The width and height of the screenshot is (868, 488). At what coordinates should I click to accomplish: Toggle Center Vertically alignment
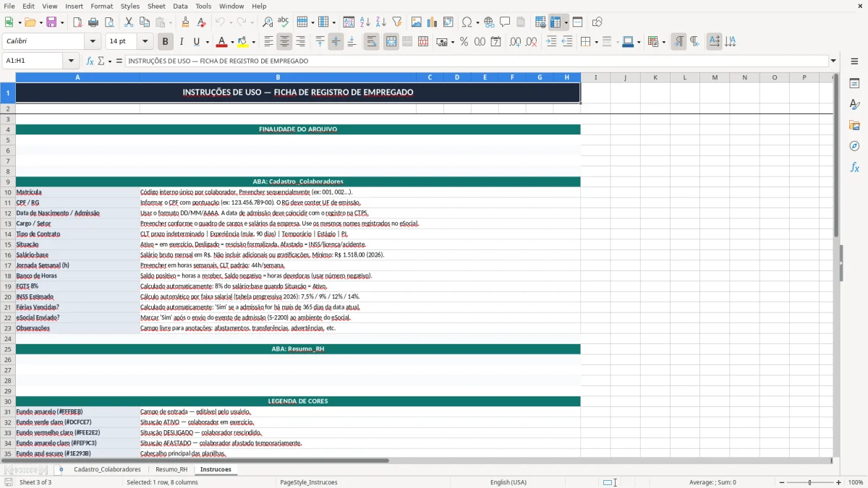click(336, 42)
